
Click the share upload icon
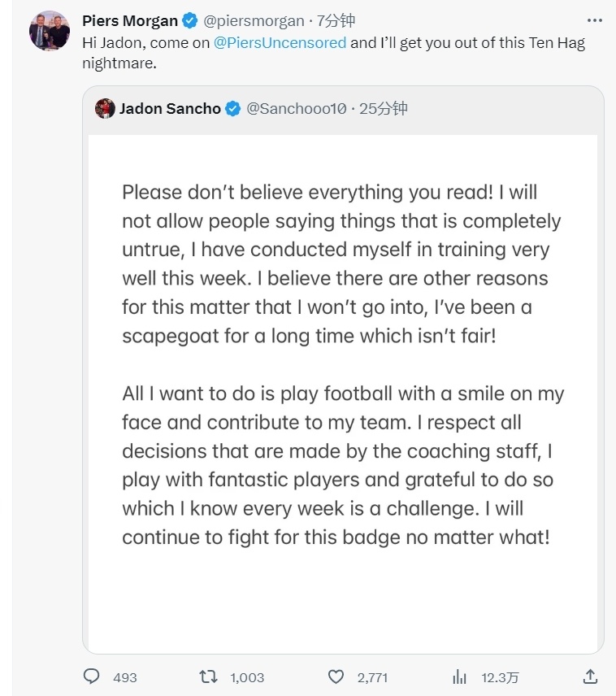[591, 676]
